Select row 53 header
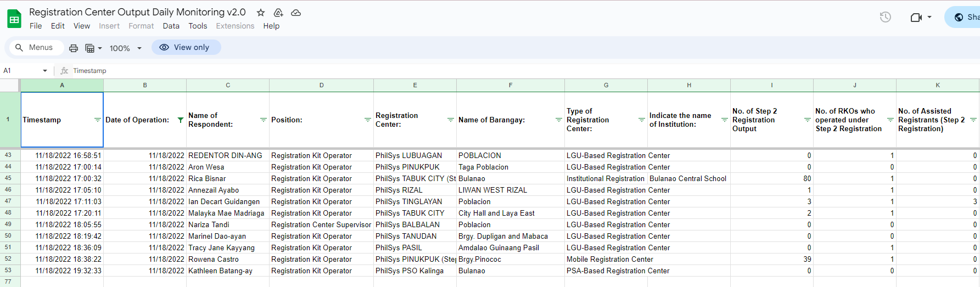This screenshot has height=287, width=980. 8,271
